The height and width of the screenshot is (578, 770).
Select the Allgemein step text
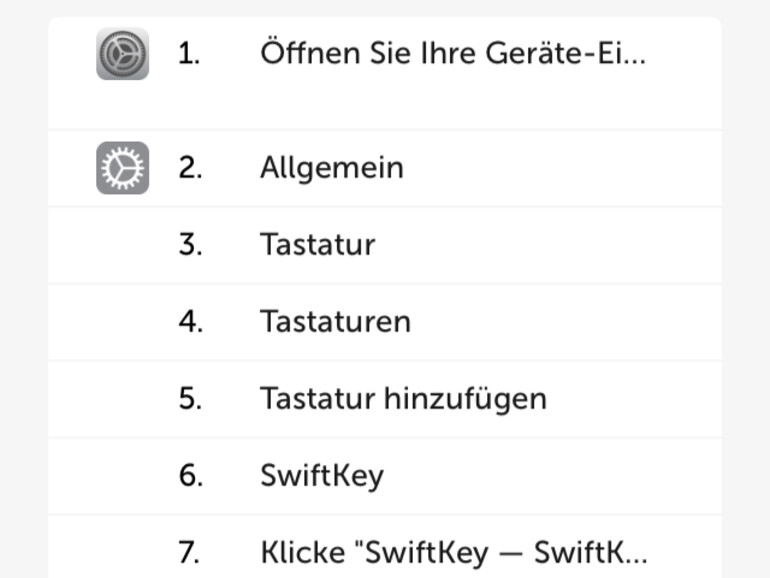coord(331,168)
